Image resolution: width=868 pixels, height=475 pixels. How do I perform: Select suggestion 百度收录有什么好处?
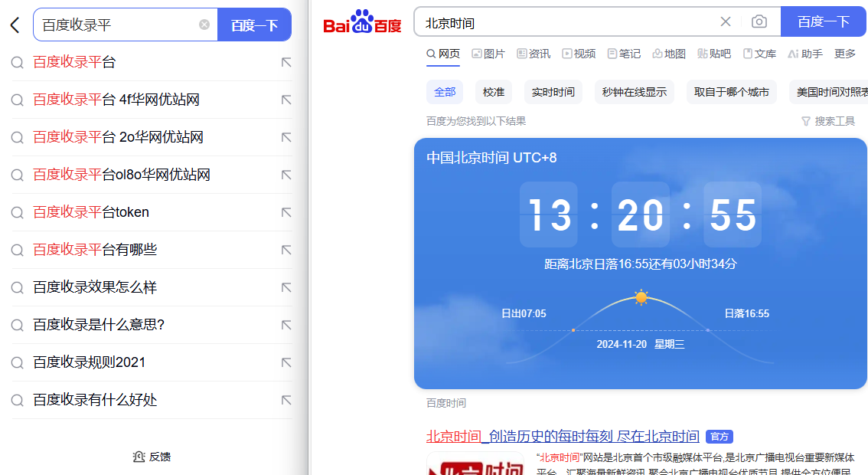(x=152, y=400)
